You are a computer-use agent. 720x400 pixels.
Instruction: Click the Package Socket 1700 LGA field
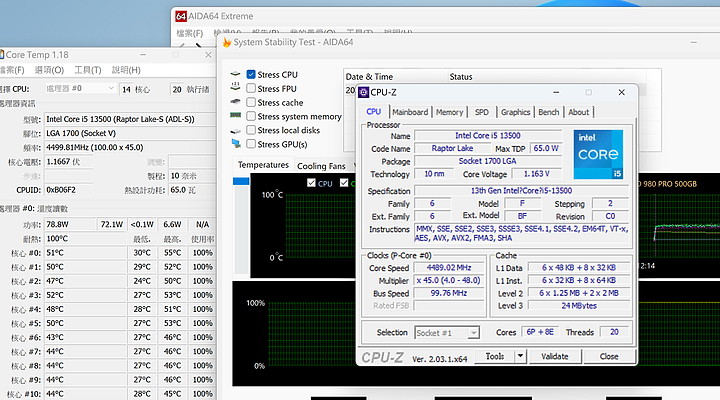point(488,161)
